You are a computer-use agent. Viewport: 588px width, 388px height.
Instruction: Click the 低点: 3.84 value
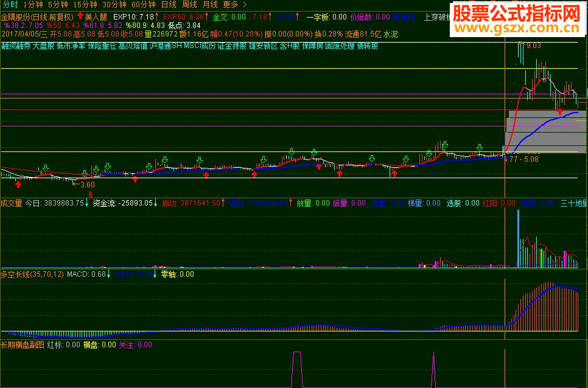tap(184, 26)
